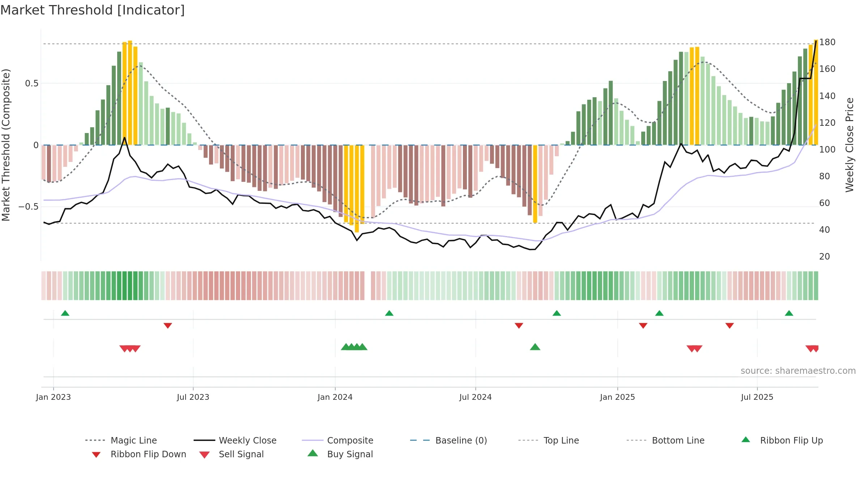Click the ribbon flip up marker near Jan 2023
Image resolution: width=868 pixels, height=488 pixels.
(65, 313)
